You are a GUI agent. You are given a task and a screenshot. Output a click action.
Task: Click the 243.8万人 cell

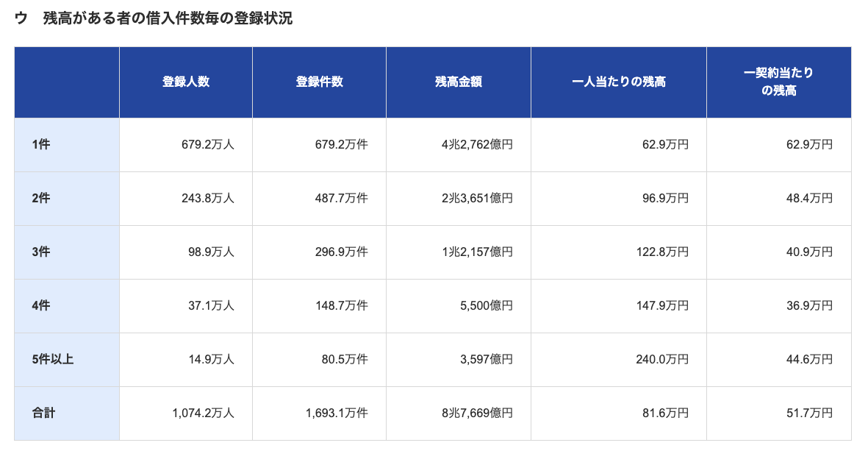tap(186, 199)
